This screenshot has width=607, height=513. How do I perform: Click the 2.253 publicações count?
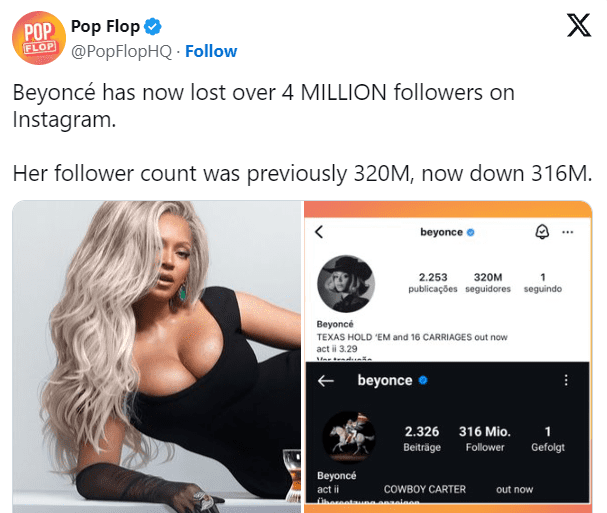pyautogui.click(x=433, y=283)
